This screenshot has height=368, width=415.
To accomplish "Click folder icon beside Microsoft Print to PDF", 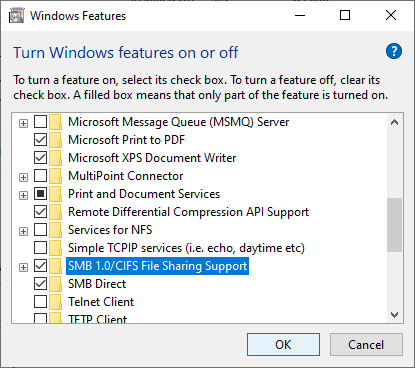I will pos(55,140).
